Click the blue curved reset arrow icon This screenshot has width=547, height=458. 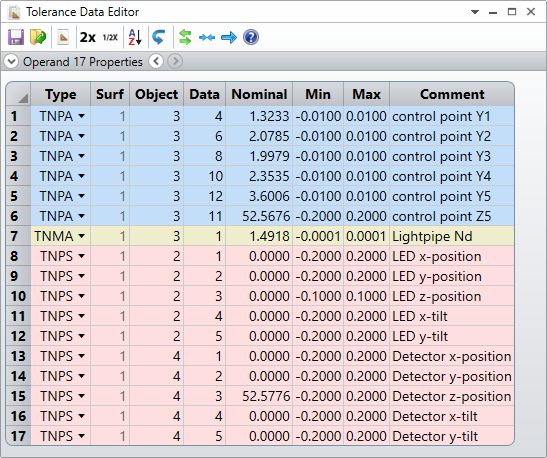tap(159, 37)
